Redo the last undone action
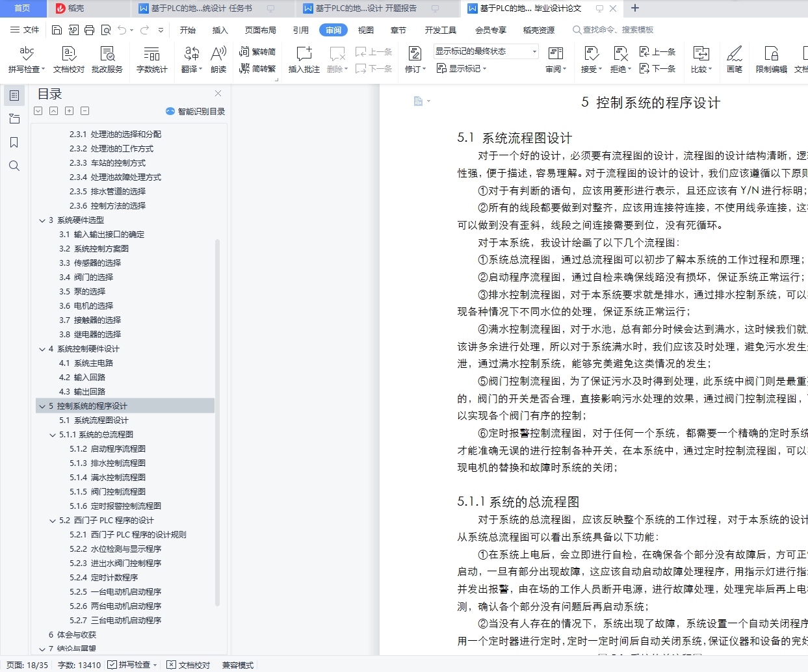Image resolution: width=808 pixels, height=672 pixels. (x=144, y=30)
